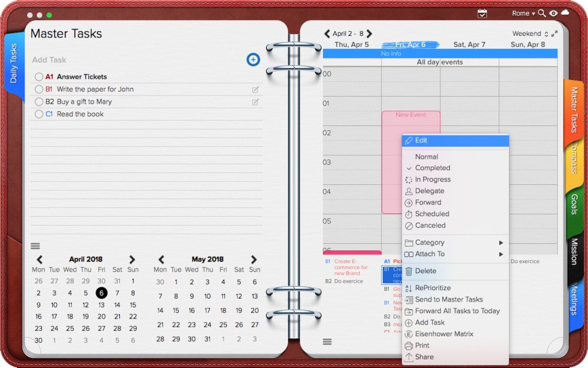Select Forward All Tasks to Today
This screenshot has width=588, height=368.
point(455,311)
